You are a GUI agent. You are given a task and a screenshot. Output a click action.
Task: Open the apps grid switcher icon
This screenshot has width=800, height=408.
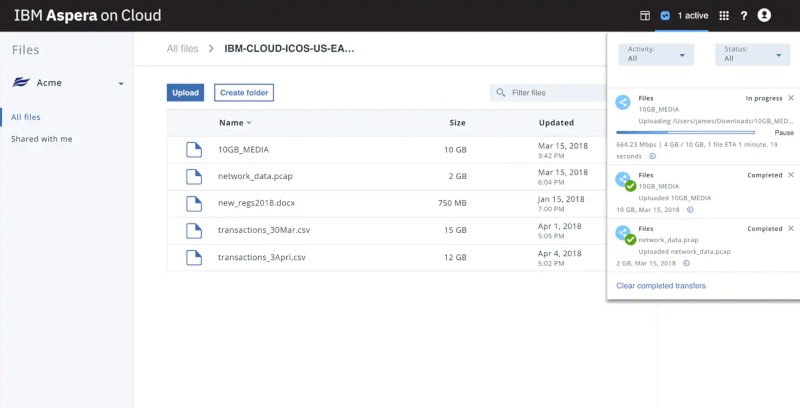click(x=724, y=16)
